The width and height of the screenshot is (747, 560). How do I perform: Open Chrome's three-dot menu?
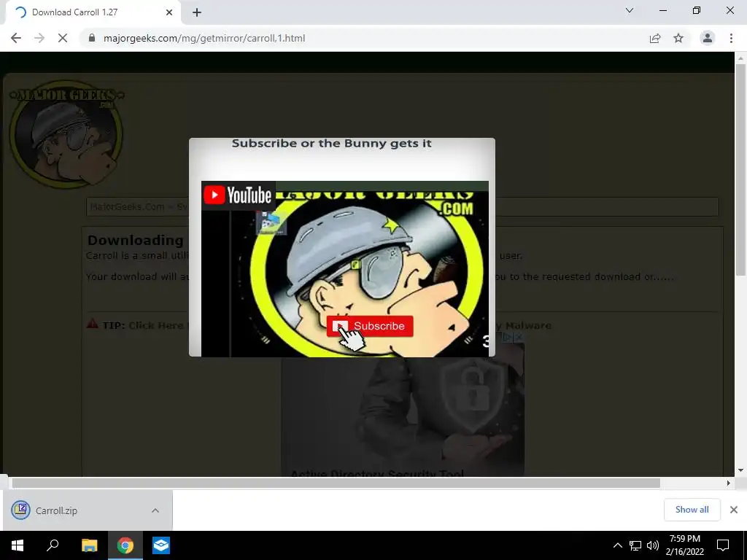click(731, 38)
